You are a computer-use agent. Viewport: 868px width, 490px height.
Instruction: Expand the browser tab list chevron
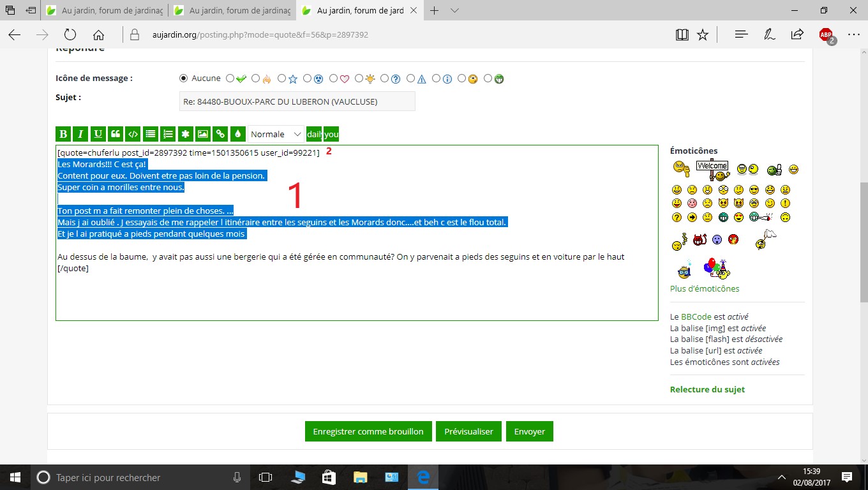tap(454, 11)
